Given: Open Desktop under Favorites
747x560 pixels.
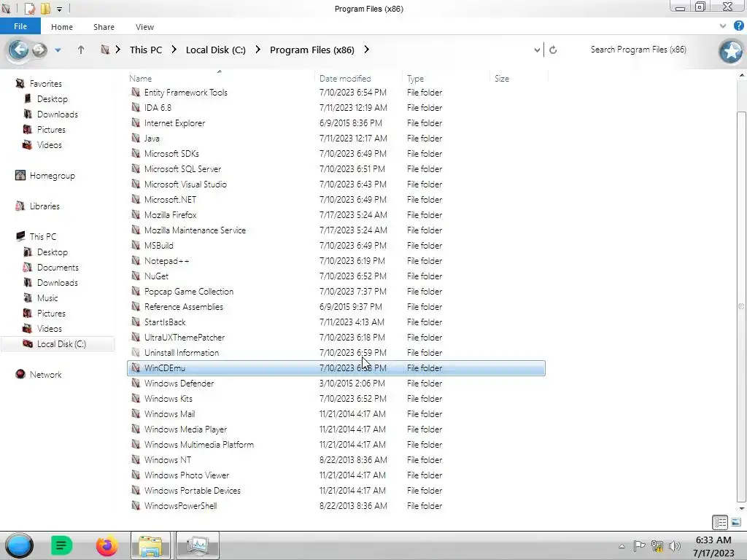Looking at the screenshot, I should (x=53, y=98).
